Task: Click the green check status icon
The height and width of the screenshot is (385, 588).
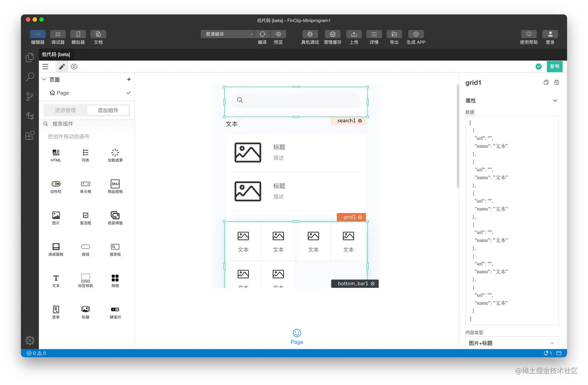Action: pyautogui.click(x=539, y=66)
